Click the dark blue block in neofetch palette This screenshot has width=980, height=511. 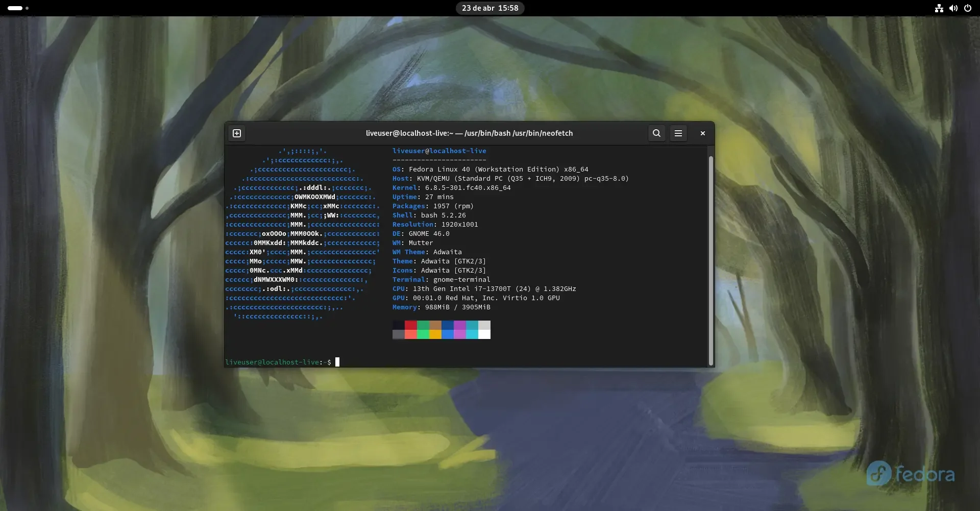448,325
